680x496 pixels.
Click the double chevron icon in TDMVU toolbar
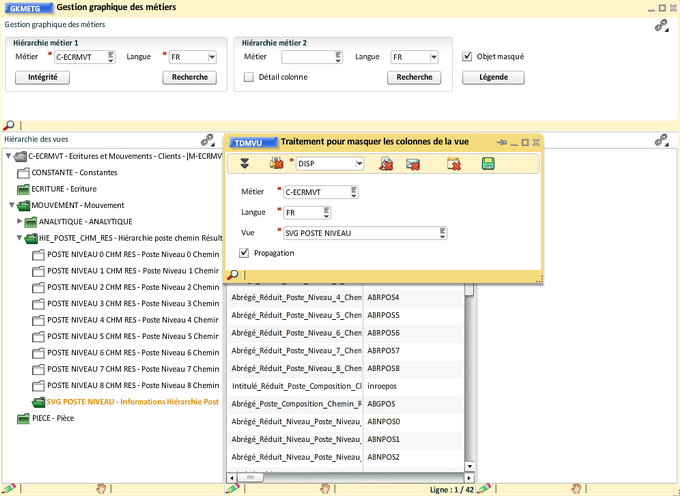[244, 163]
